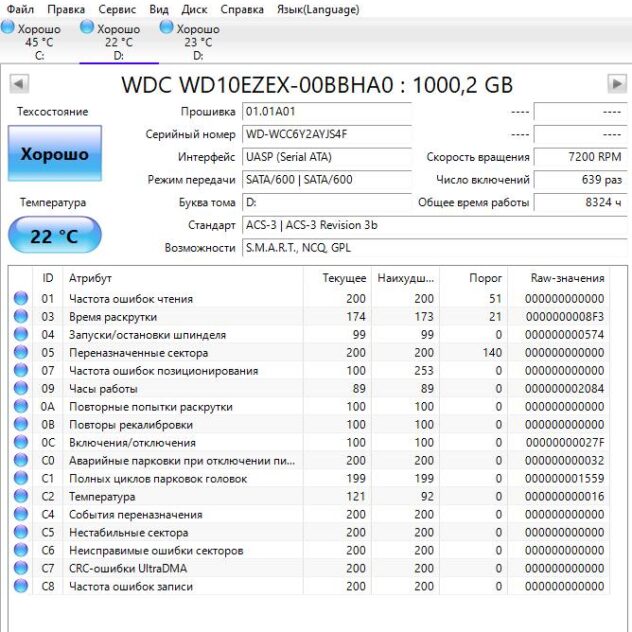Click the disk title WDC WD10EZEX-00BBHA0
Screen dimensions: 632x632
(x=317, y=85)
